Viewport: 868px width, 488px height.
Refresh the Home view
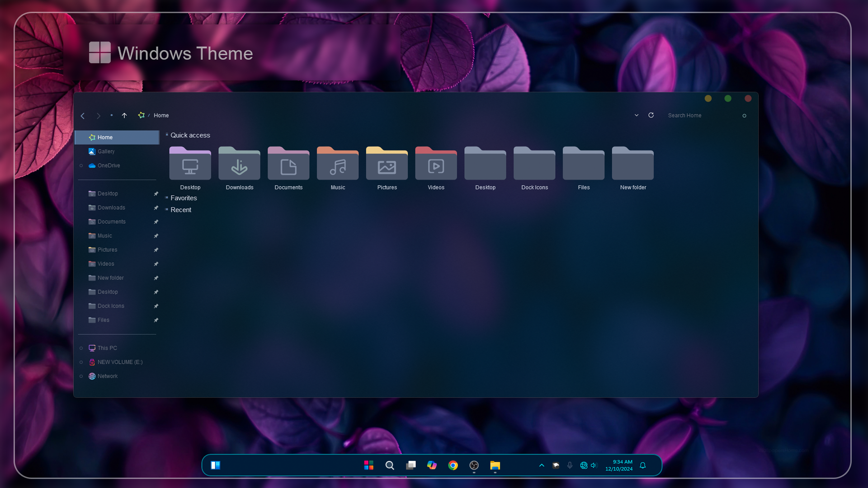coord(651,115)
